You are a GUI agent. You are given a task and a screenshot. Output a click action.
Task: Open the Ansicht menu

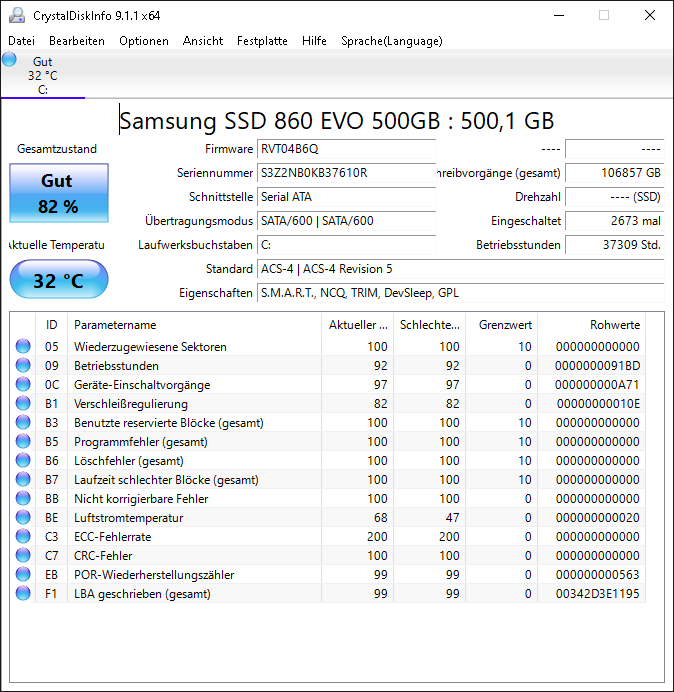click(x=203, y=41)
